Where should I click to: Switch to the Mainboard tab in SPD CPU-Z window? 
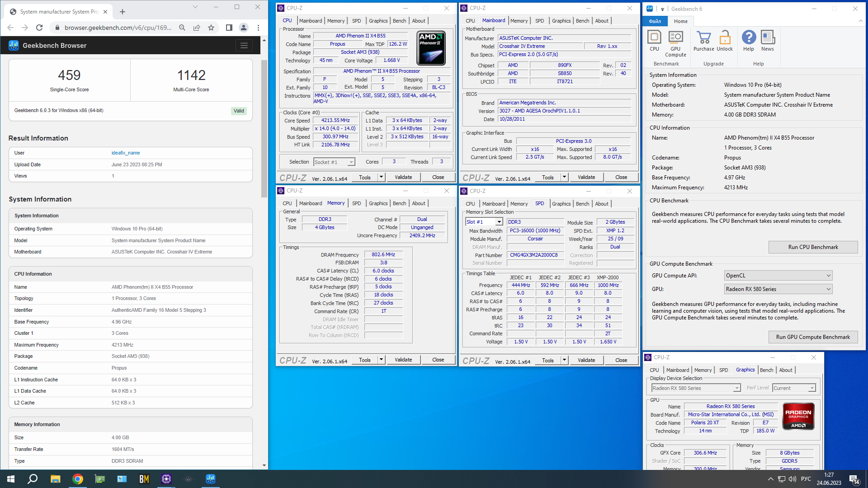coord(493,204)
